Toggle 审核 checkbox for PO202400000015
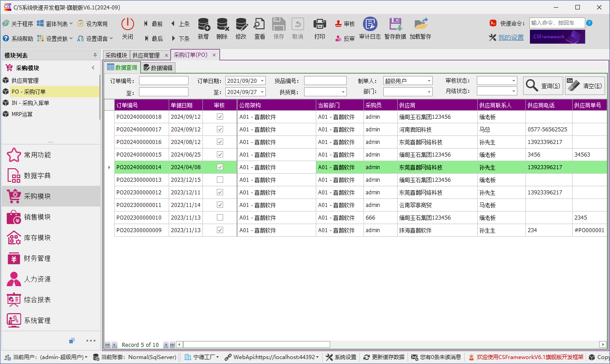 (x=220, y=154)
